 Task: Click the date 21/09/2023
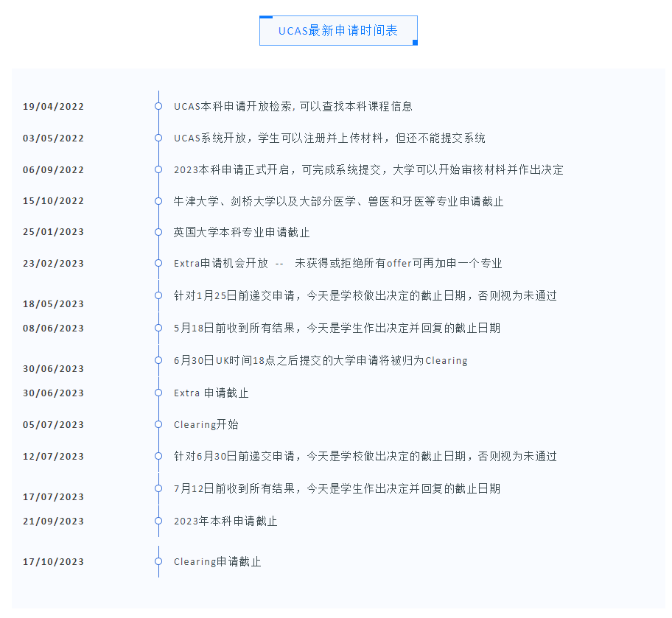click(x=53, y=522)
